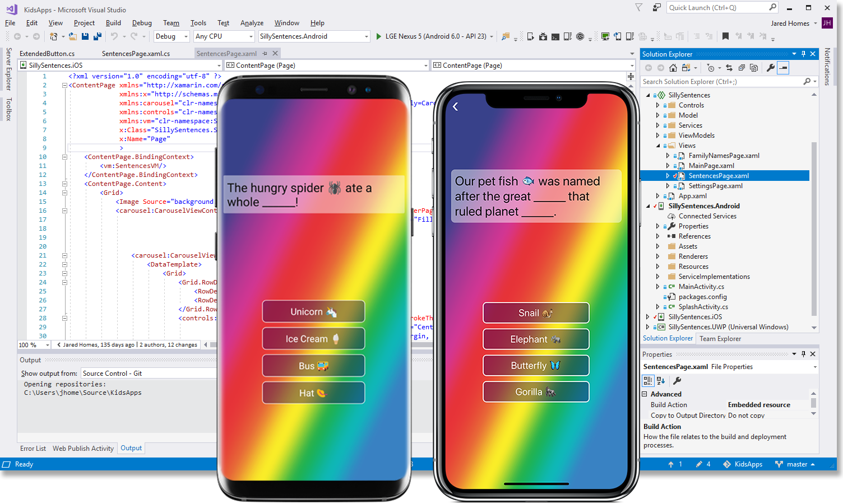Viewport: 843px width, 504px height.
Task: Toggle auto-hide pin on Properties panel
Action: coord(803,354)
